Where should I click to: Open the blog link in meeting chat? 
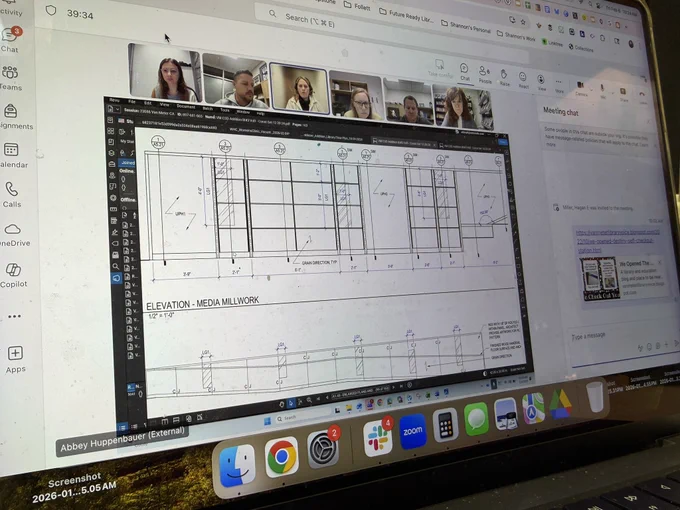point(617,241)
